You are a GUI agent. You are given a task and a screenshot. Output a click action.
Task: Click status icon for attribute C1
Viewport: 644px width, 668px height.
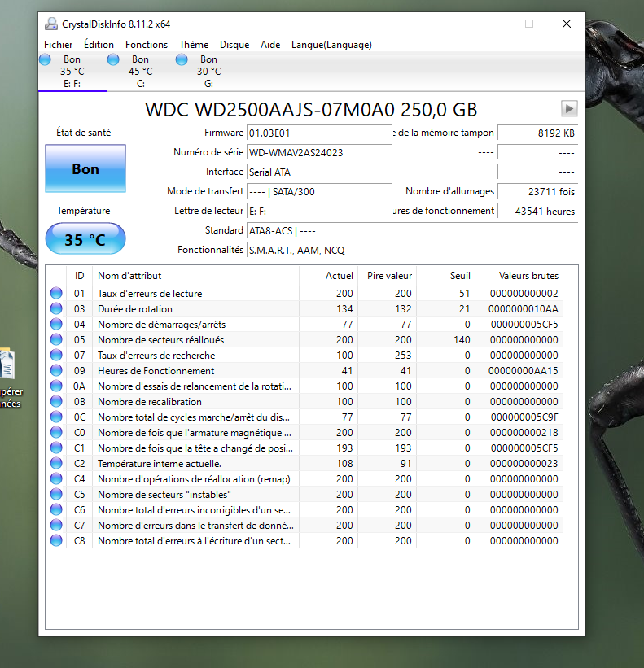(56, 448)
